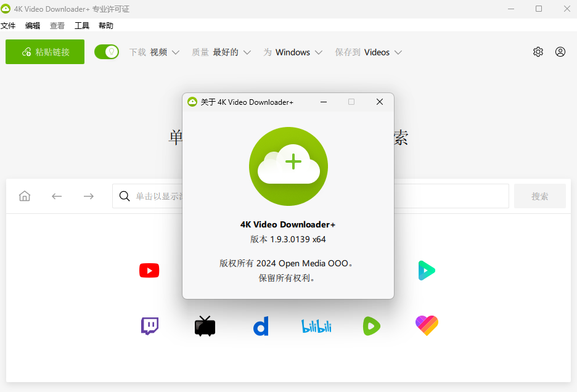Open the user account profile icon
The image size is (577, 392).
[x=560, y=52]
